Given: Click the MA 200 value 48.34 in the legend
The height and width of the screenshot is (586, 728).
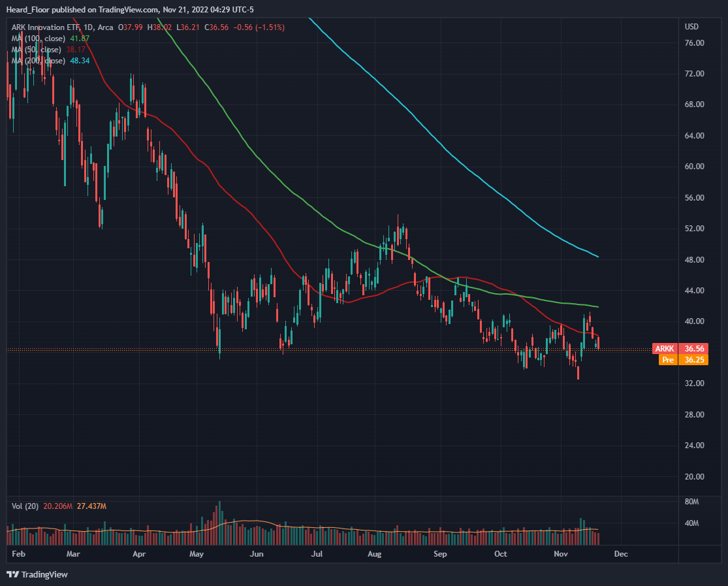Looking at the screenshot, I should [x=80, y=61].
